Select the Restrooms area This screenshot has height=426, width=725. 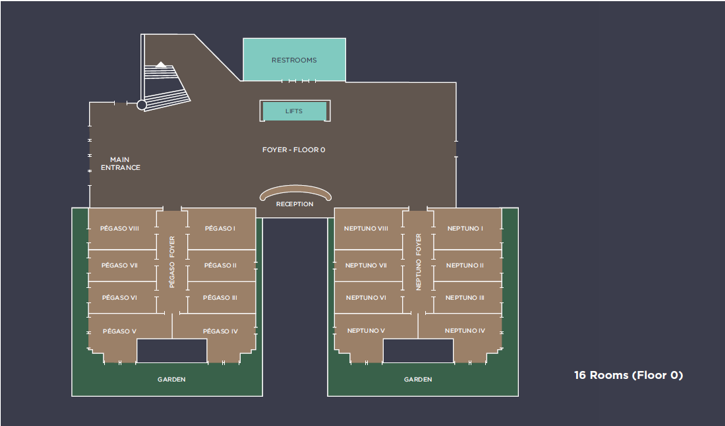pyautogui.click(x=294, y=60)
